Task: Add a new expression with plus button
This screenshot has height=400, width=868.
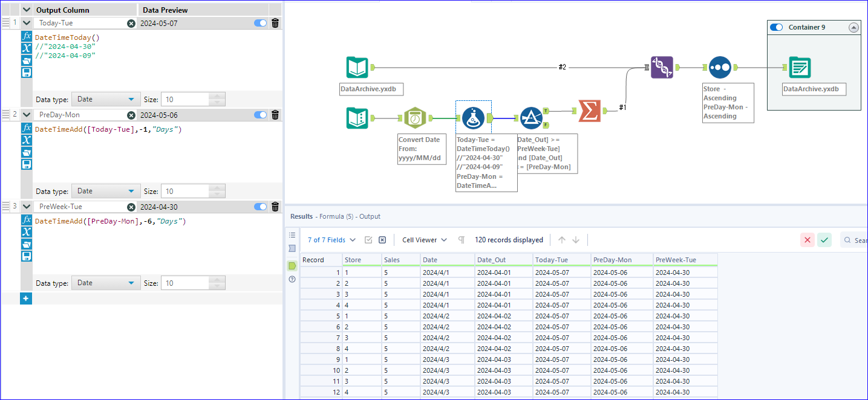Action: tap(25, 298)
